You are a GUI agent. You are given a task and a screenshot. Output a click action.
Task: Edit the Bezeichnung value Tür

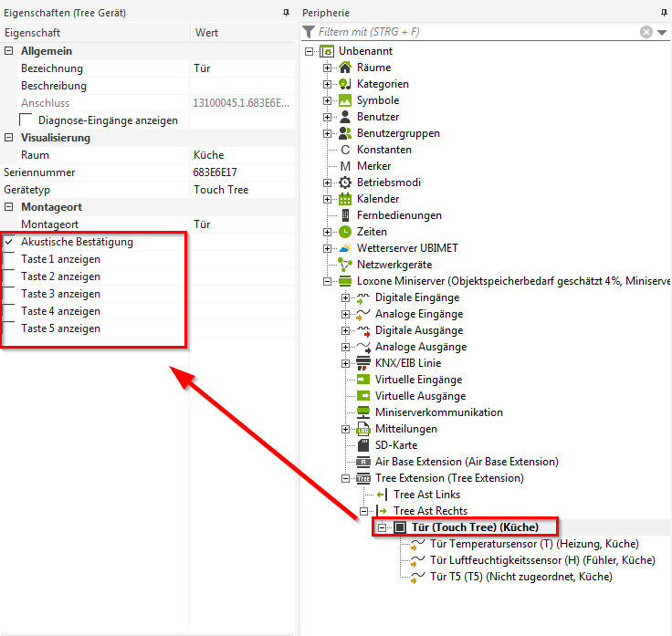(243, 68)
